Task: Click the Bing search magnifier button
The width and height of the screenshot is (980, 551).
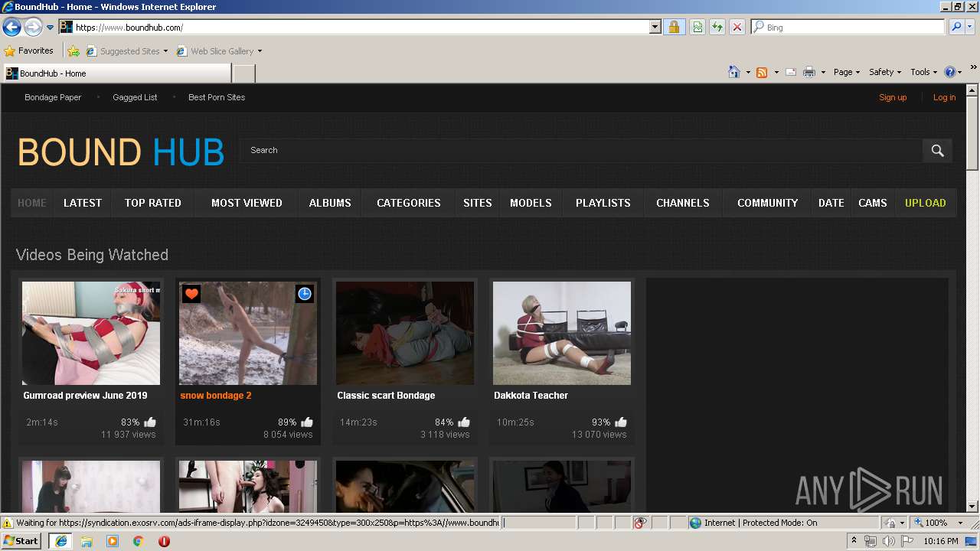Action: coord(955,28)
